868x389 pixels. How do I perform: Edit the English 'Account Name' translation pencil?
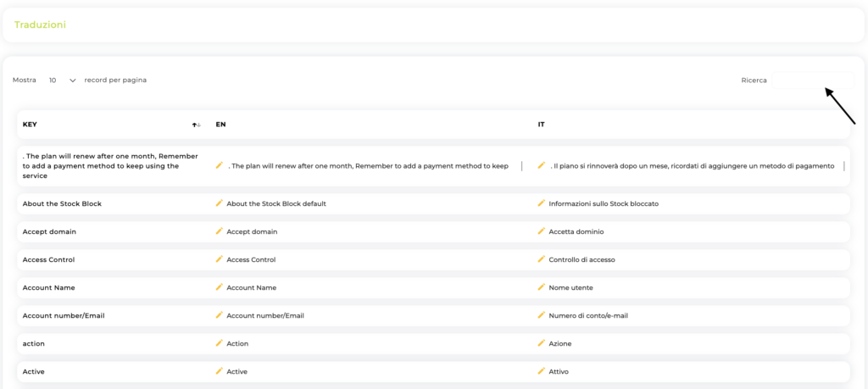coord(220,287)
